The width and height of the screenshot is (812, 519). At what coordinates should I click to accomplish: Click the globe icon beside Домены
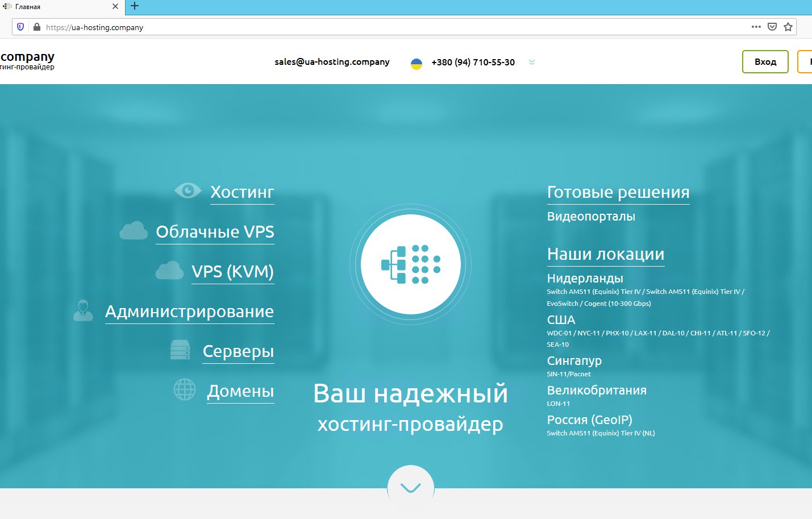point(184,389)
